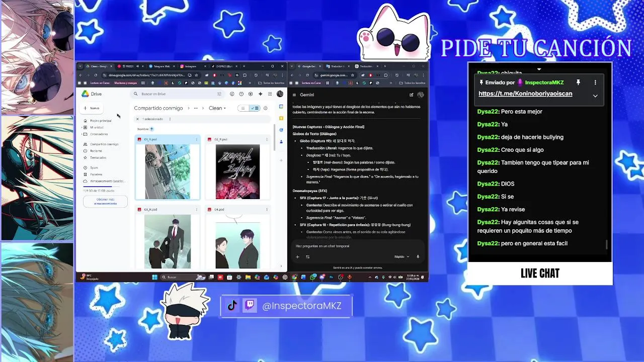Image resolution: width=644 pixels, height=362 pixels.
Task: Expand hidden breadcrumb folders ellipsis
Action: click(196, 108)
